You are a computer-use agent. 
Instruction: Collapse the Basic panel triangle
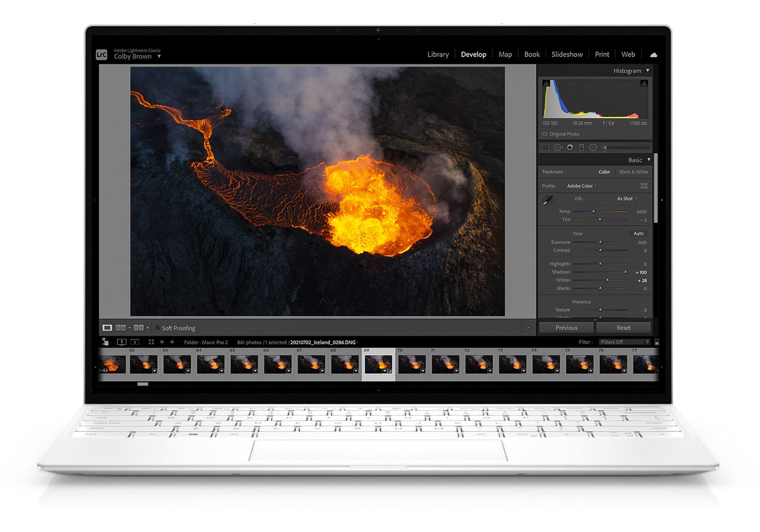click(x=649, y=160)
